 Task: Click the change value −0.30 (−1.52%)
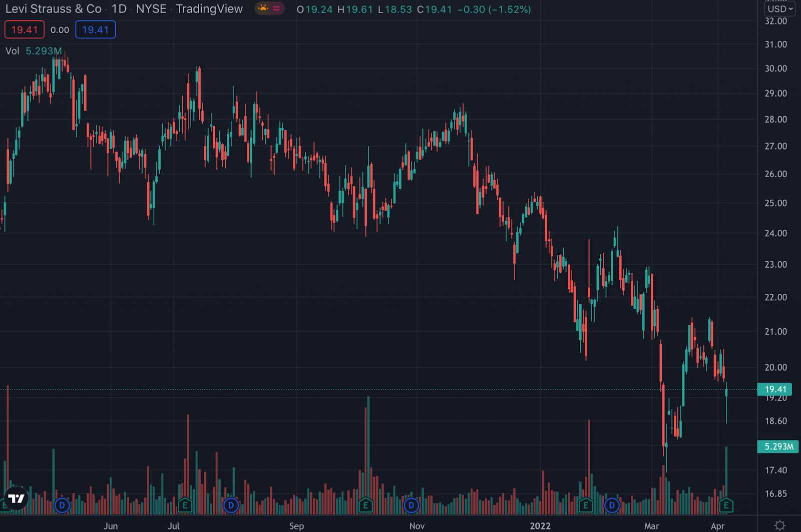click(494, 10)
